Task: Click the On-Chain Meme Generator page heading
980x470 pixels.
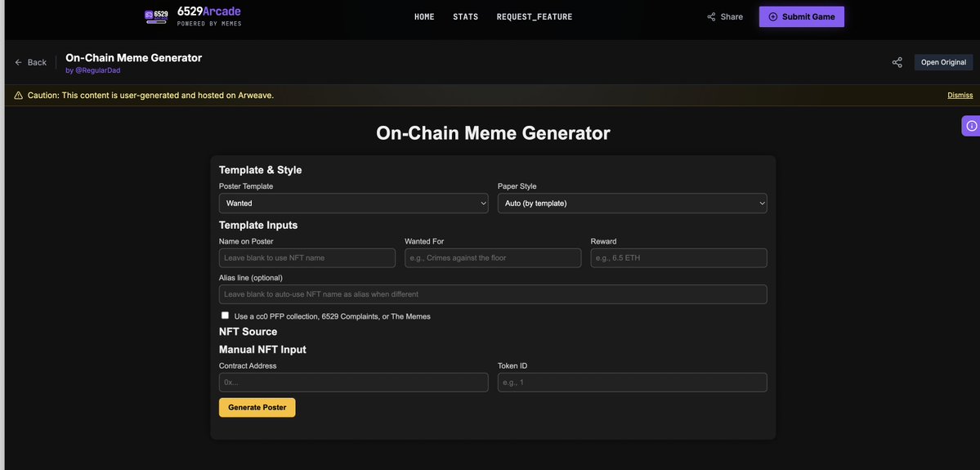Action: click(493, 133)
